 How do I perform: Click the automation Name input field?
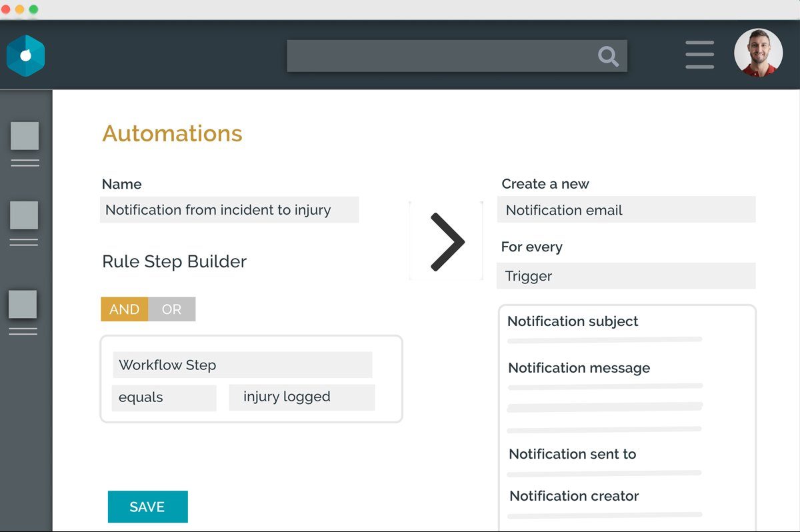[229, 210]
